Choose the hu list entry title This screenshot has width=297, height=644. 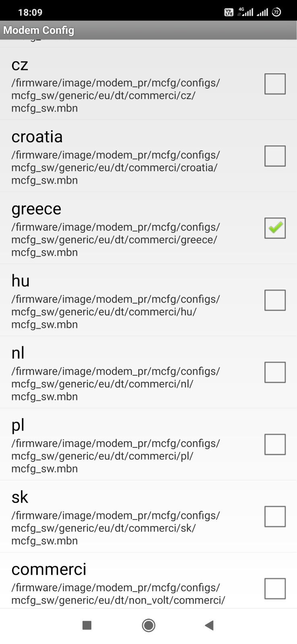[21, 281]
